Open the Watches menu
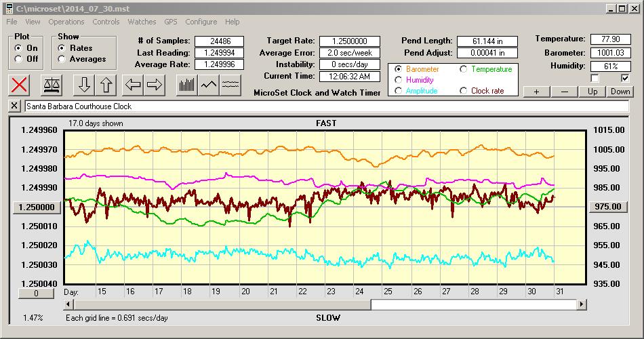This screenshot has width=644, height=339. [142, 22]
